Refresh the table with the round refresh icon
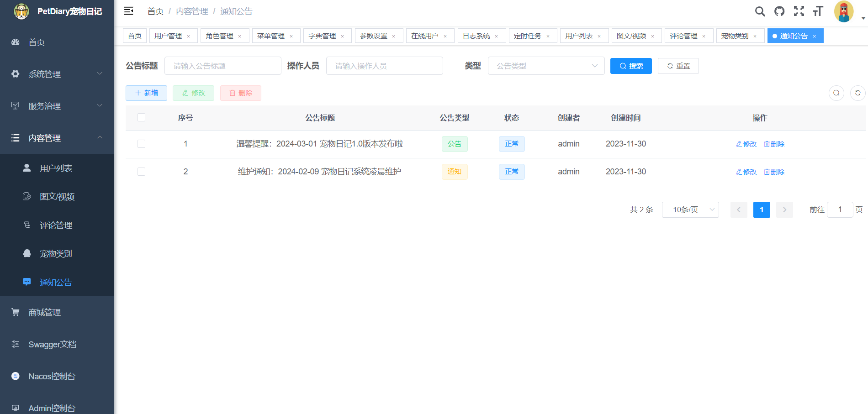 tap(858, 93)
